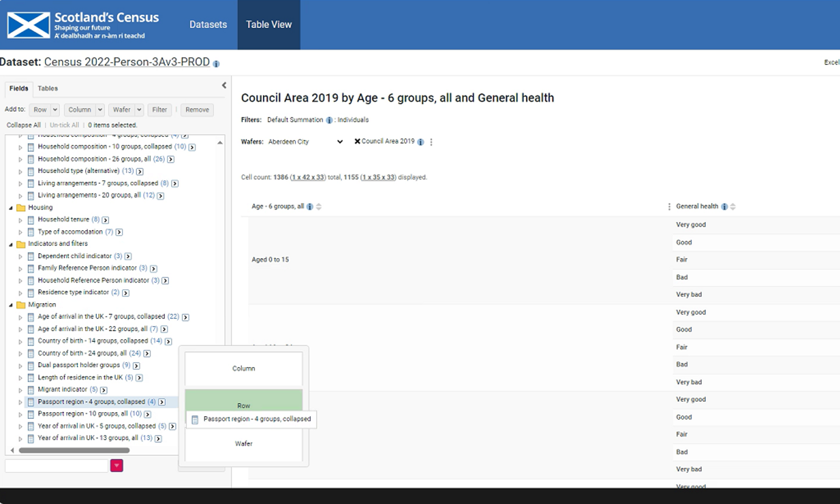Click the dataset info icon beside Census 2022-Person-3Av3-PROD
The width and height of the screenshot is (840, 504).
click(216, 64)
